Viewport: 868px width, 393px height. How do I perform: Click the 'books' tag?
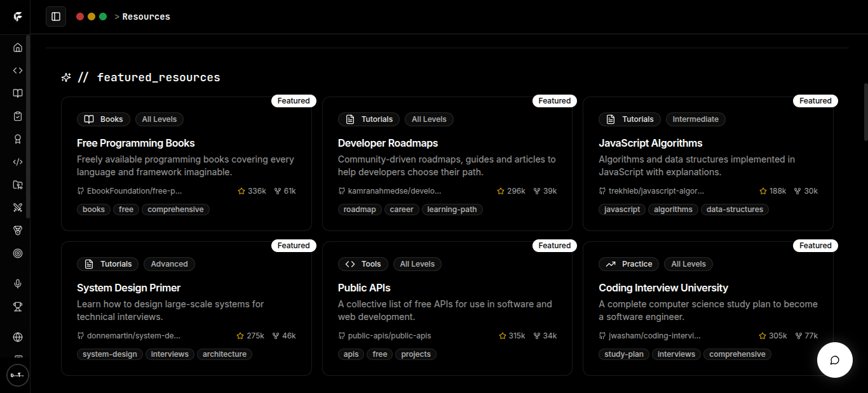point(94,210)
